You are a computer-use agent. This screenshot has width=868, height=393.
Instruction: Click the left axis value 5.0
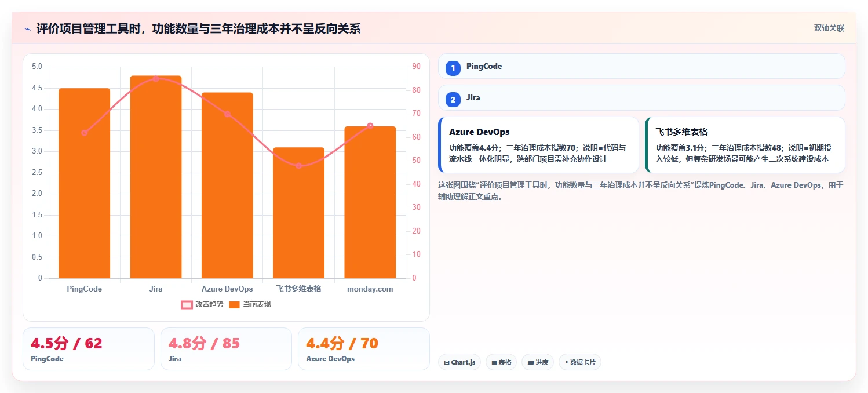pos(37,67)
